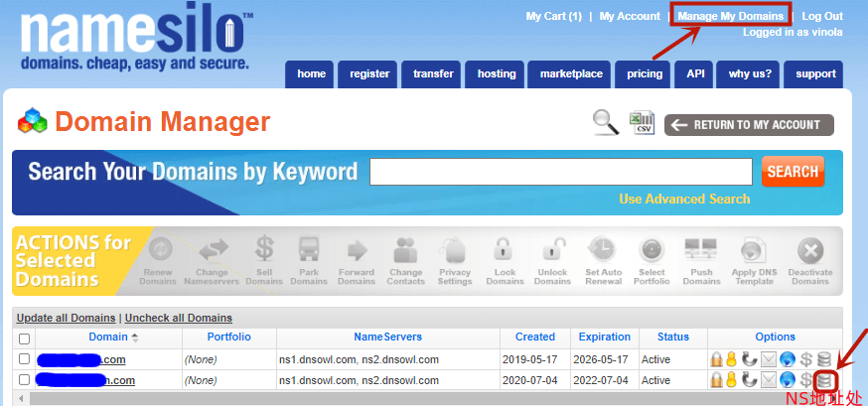Image resolution: width=868 pixels, height=406 pixels.
Task: Click the padlock icon for the 2022-07-04 domain
Action: point(716,380)
